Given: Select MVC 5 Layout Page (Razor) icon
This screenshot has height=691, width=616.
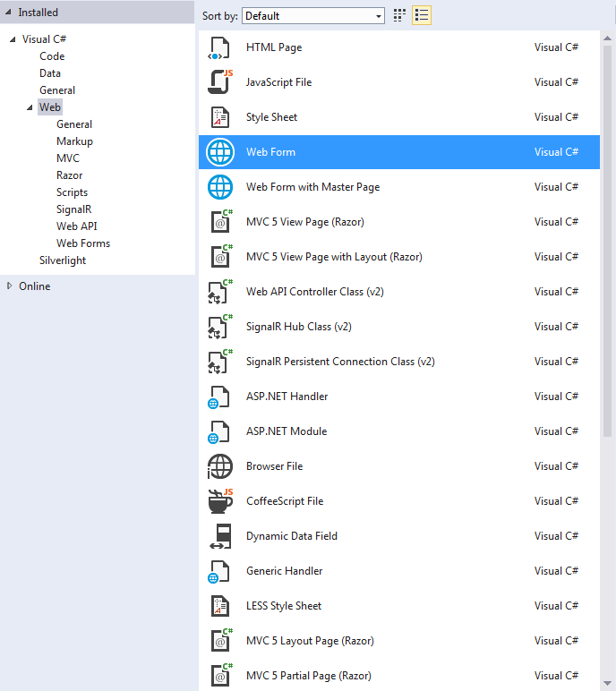Looking at the screenshot, I should (220, 641).
